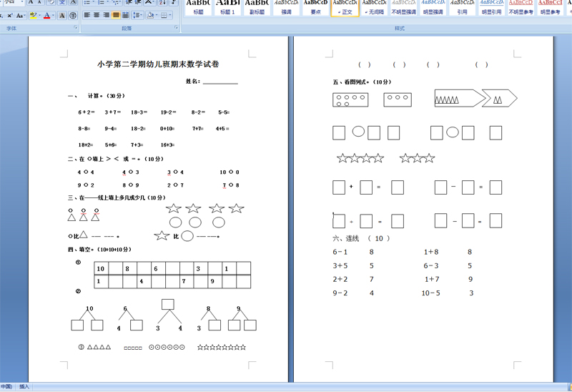Click the expression 1+8
Screen dimensions: 572x392
431,252
